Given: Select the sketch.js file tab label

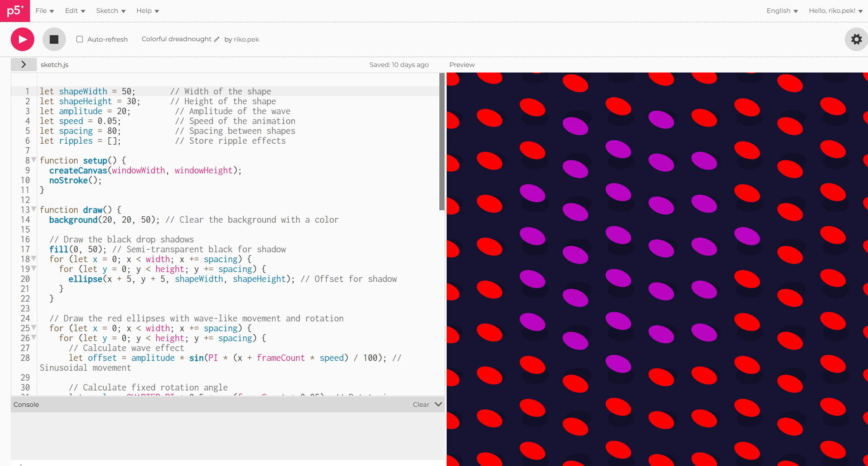Looking at the screenshot, I should pos(54,65).
